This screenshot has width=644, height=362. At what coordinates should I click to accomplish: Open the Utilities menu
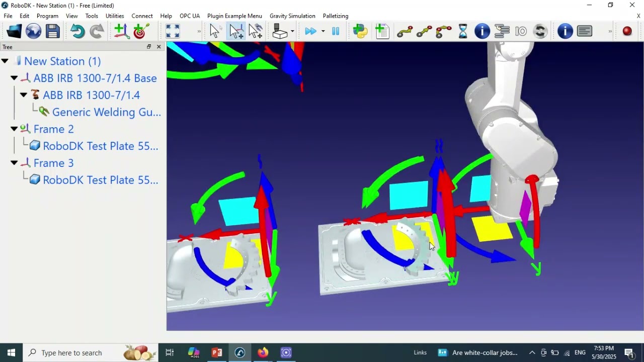pos(115,16)
